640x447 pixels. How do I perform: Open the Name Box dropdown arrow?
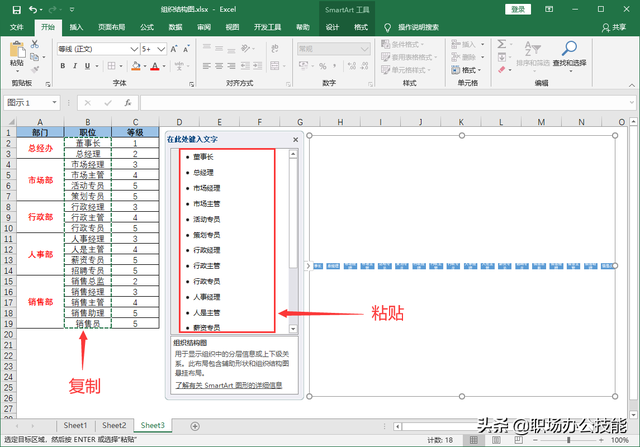(54, 102)
